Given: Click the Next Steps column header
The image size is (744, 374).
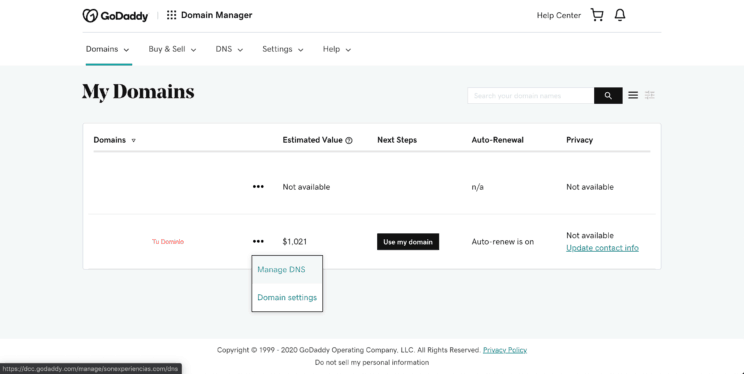Looking at the screenshot, I should click(x=397, y=140).
